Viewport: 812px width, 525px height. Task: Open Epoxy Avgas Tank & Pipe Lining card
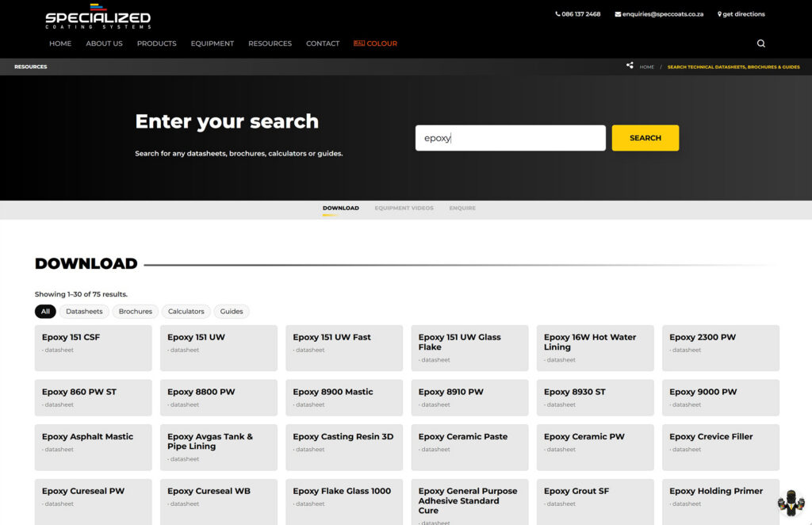coord(219,447)
